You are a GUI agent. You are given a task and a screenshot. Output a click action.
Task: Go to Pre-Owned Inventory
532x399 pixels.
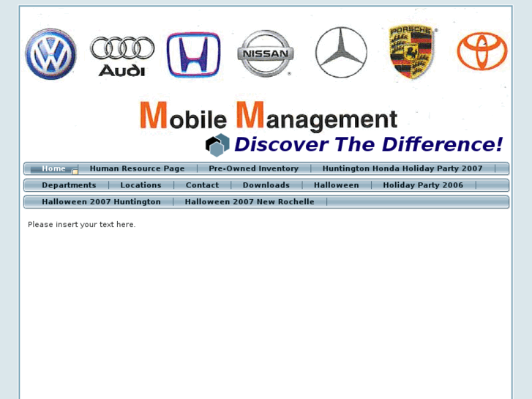(x=253, y=168)
